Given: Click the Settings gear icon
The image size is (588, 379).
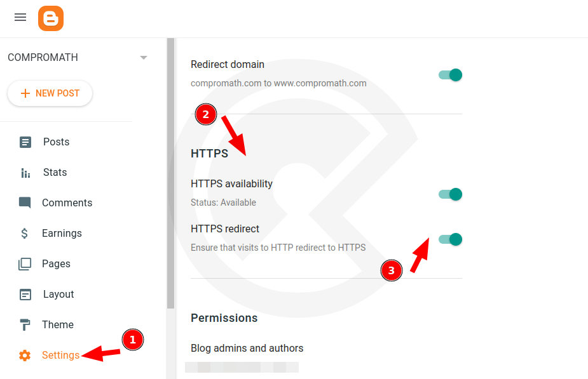Looking at the screenshot, I should pyautogui.click(x=25, y=355).
